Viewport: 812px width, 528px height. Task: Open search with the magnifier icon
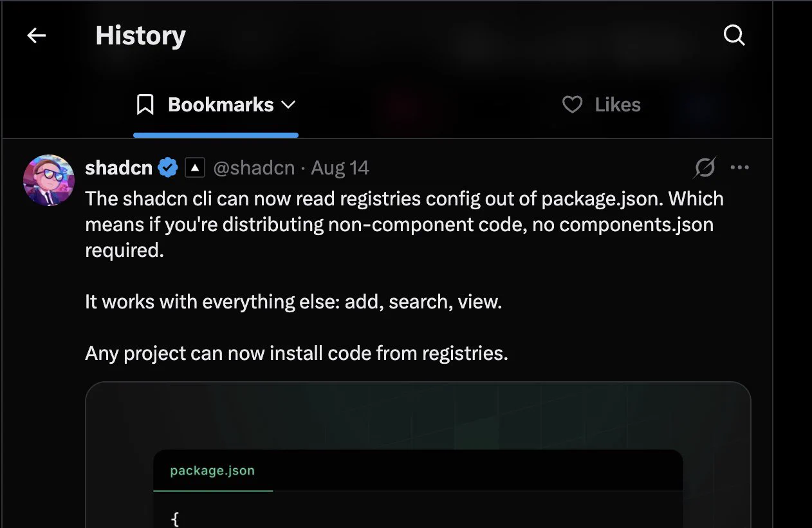pos(734,35)
